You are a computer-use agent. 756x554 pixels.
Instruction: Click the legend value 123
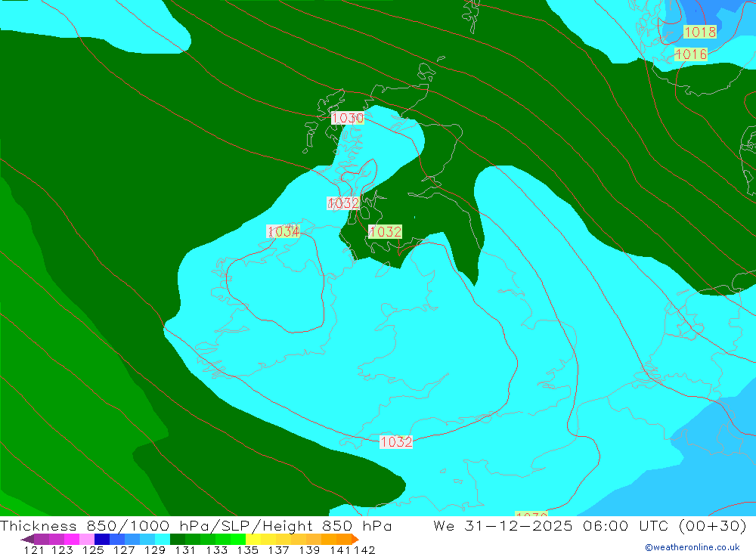tap(62, 549)
